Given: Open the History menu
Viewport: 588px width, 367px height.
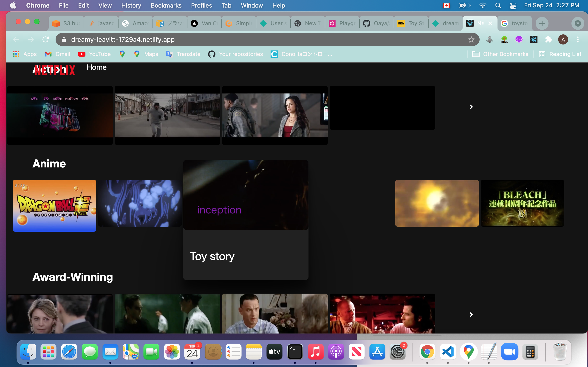Looking at the screenshot, I should 131,5.
